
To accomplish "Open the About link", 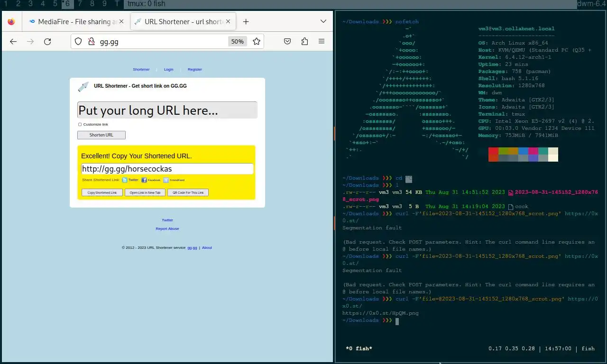I will pyautogui.click(x=207, y=248).
